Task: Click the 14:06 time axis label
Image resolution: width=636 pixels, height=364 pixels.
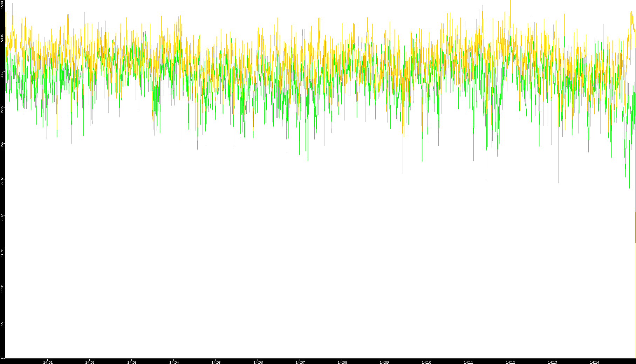Action: pyautogui.click(x=258, y=362)
